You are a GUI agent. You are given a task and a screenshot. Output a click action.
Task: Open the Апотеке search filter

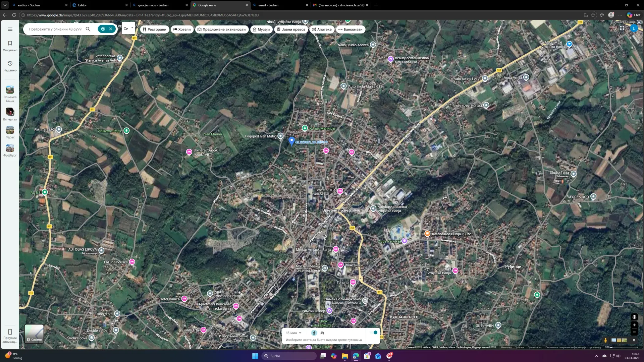point(322,29)
